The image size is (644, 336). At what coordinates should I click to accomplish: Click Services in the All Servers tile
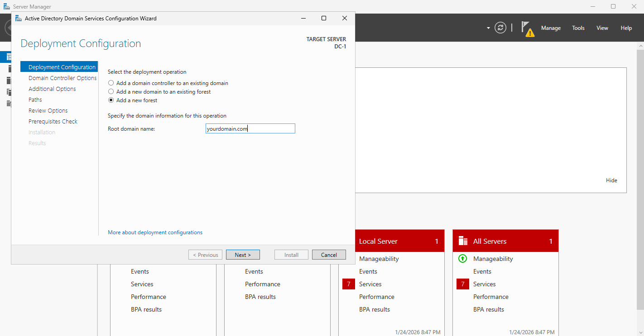coord(485,284)
